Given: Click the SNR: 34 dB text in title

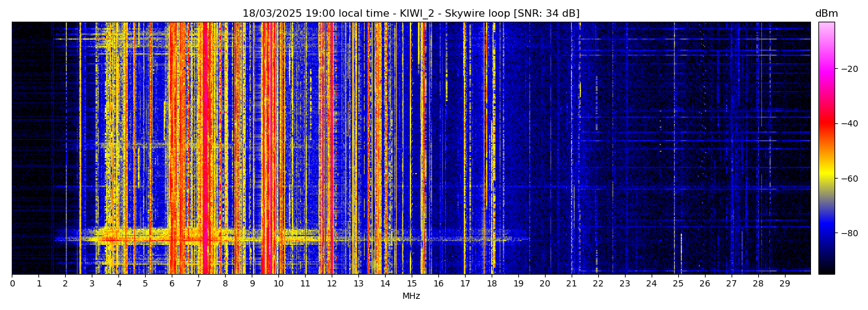Looking at the screenshot, I should 546,14.
